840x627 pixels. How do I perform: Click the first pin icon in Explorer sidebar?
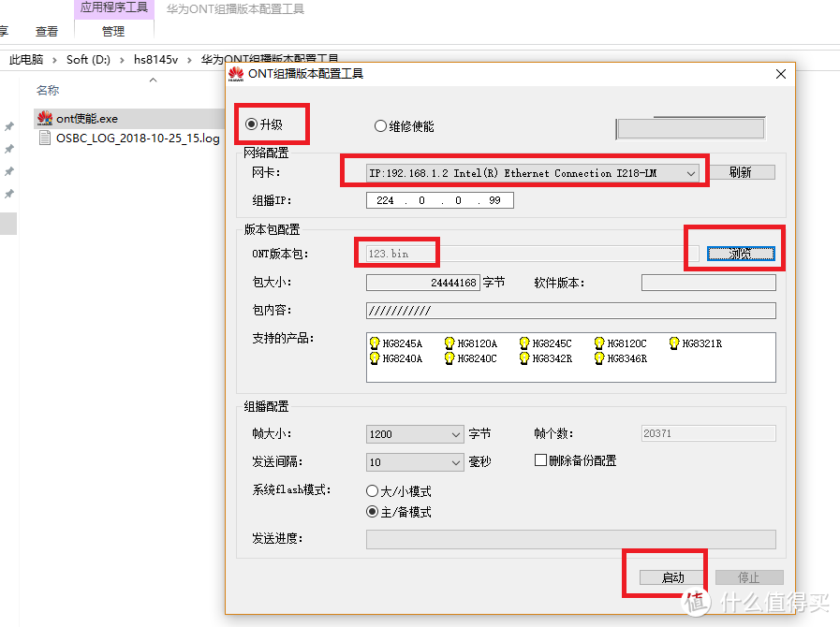click(x=9, y=126)
